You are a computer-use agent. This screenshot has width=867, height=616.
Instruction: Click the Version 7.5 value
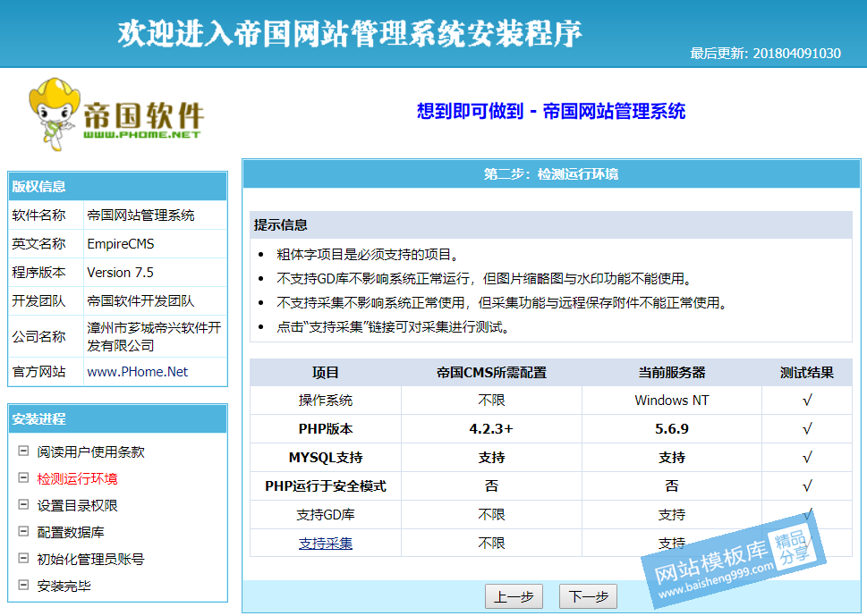[x=121, y=273]
